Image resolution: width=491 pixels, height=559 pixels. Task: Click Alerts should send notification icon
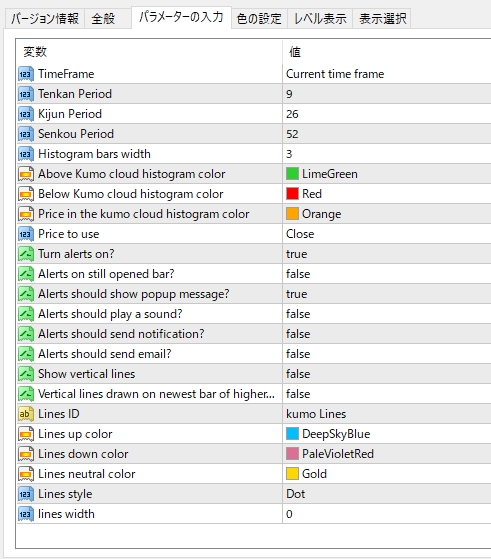click(26, 334)
